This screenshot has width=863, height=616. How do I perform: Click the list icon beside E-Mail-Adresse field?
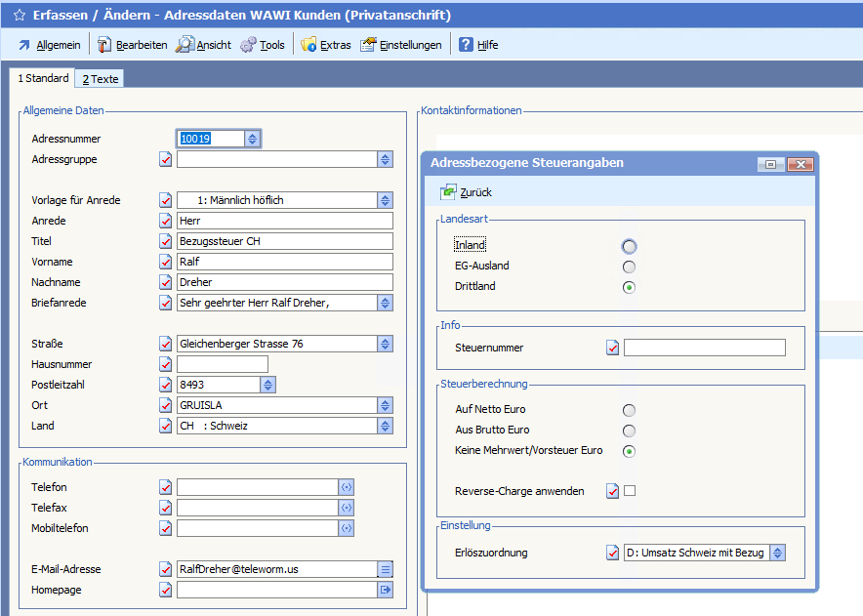click(386, 569)
